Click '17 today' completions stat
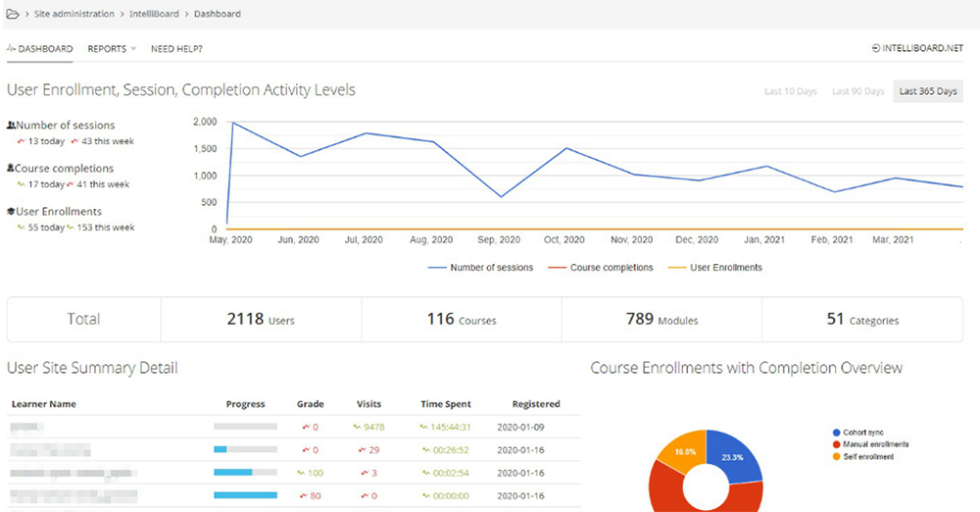 pos(40,184)
